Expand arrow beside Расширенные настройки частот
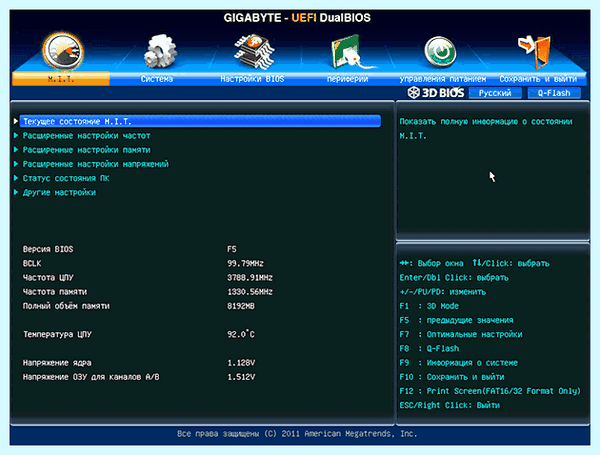The height and width of the screenshot is (455, 600). pyautogui.click(x=16, y=135)
